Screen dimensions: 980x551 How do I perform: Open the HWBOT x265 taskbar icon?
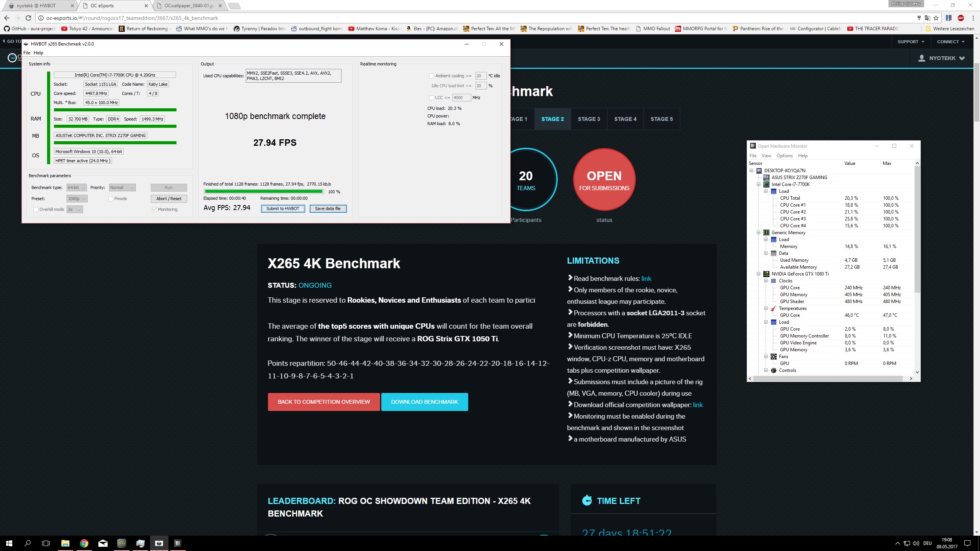[x=159, y=543]
